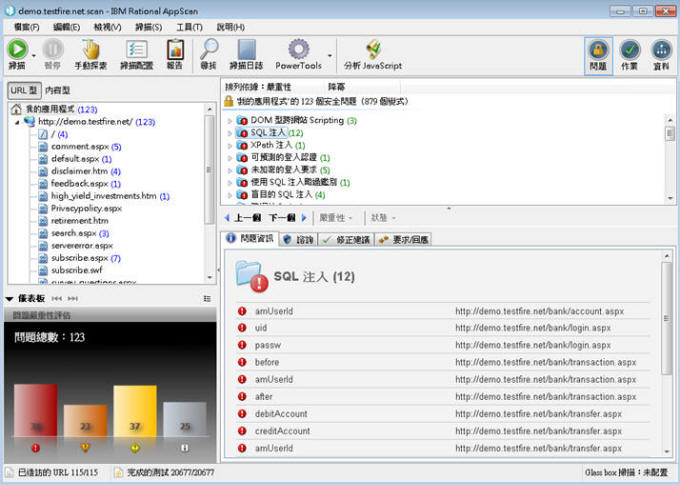Open the 說明(H) menu
The width and height of the screenshot is (680, 485).
click(230, 27)
